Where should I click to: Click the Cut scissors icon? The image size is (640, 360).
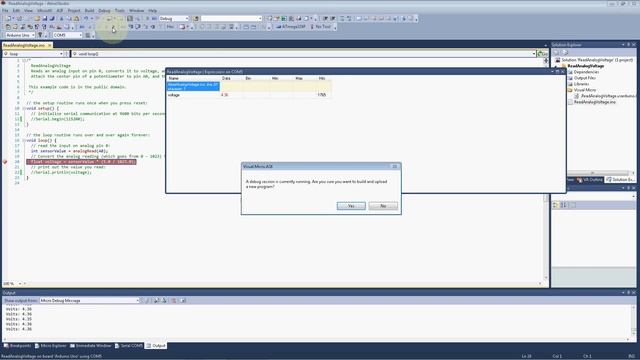[x=61, y=18]
